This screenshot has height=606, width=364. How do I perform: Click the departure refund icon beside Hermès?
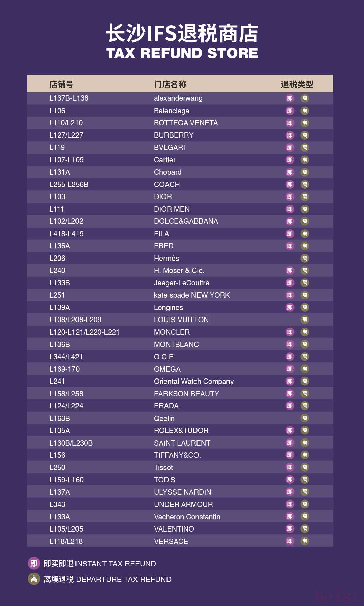click(305, 259)
